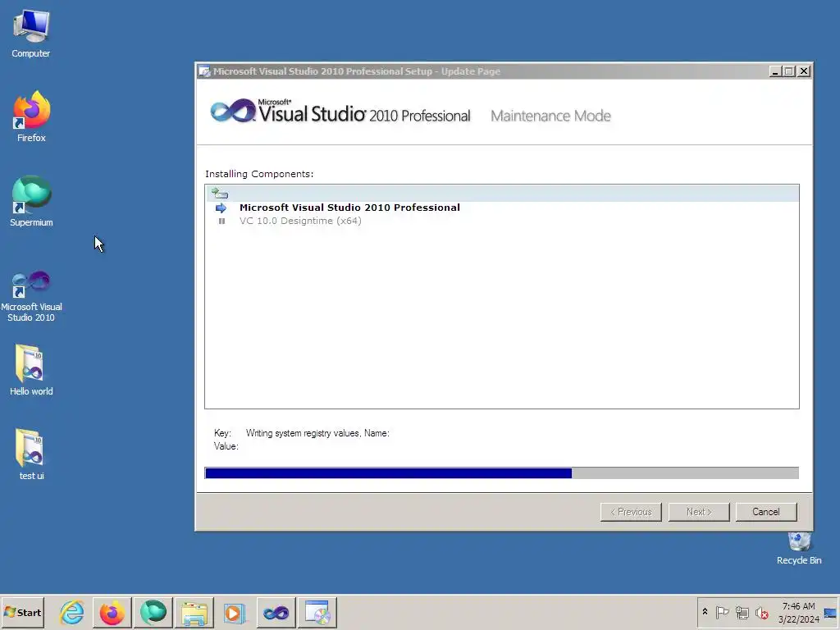Viewport: 840px width, 630px height.
Task: Click the pause icon beside VC 10.0 Designtime
Action: (x=221, y=221)
